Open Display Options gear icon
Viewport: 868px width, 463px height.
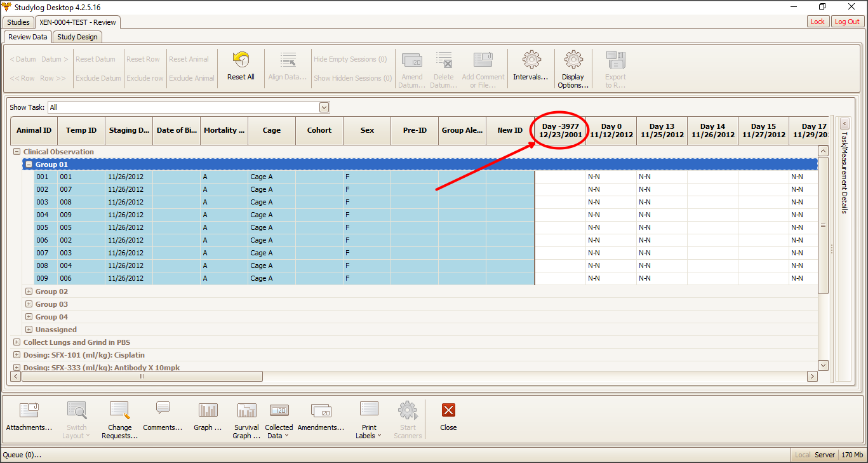tap(573, 60)
